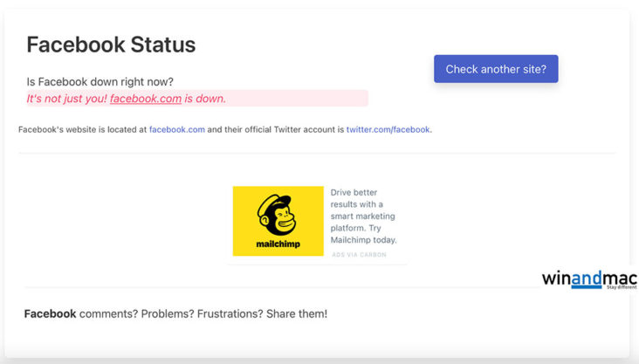Click the bold "Facebook" word in comments heading
This screenshot has width=639, height=364.
[50, 313]
